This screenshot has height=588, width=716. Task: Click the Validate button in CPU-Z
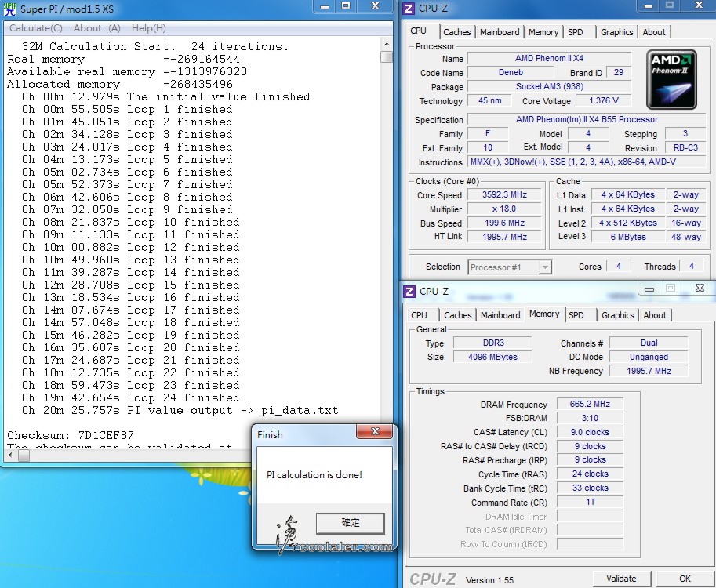point(621,579)
